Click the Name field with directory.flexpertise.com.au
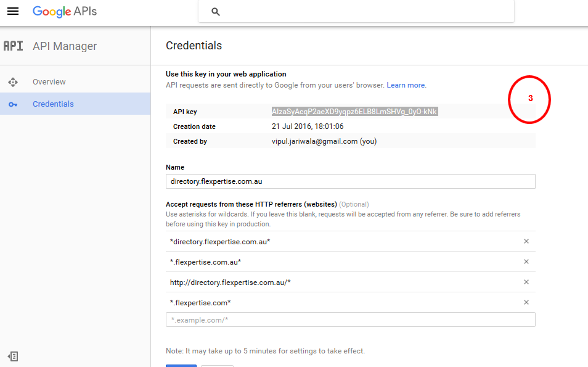Image resolution: width=588 pixels, height=367 pixels. point(351,181)
